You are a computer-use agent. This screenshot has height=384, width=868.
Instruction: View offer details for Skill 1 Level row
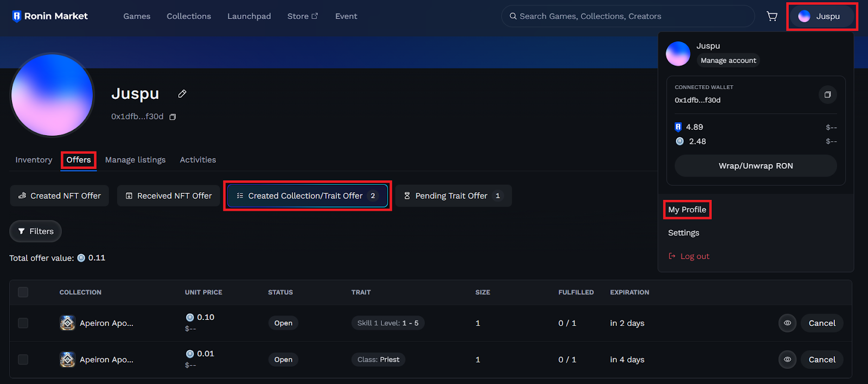click(787, 323)
